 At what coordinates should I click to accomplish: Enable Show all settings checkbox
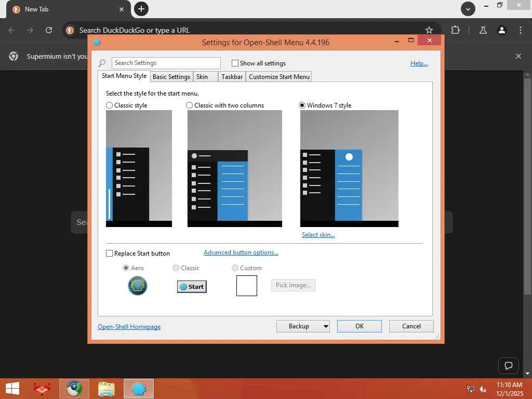[x=235, y=63]
